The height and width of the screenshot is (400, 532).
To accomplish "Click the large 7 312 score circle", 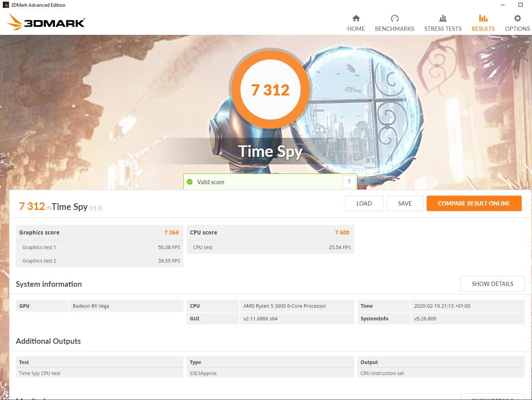I will (x=271, y=90).
